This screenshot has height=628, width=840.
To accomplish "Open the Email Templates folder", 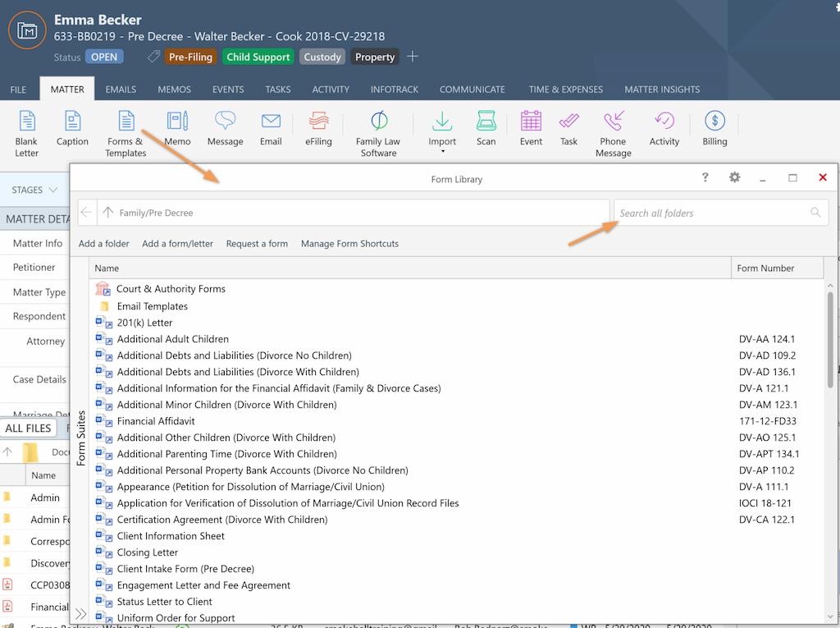I will pos(152,306).
